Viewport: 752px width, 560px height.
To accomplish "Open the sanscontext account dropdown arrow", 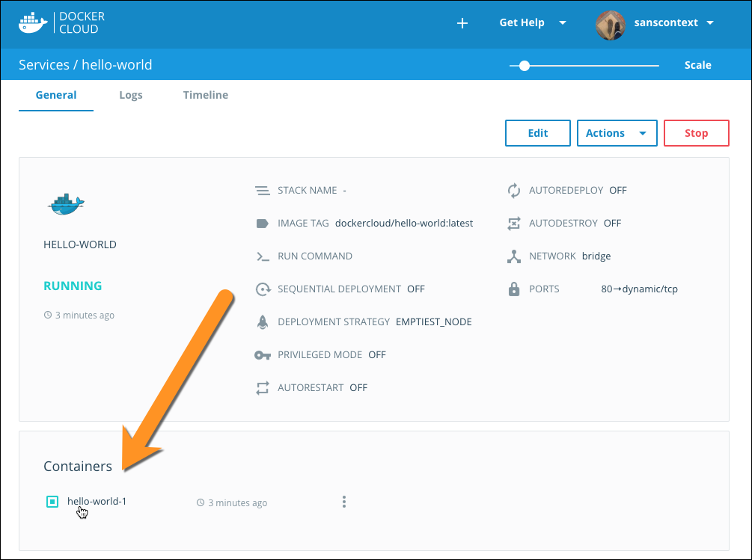I will tap(709, 23).
